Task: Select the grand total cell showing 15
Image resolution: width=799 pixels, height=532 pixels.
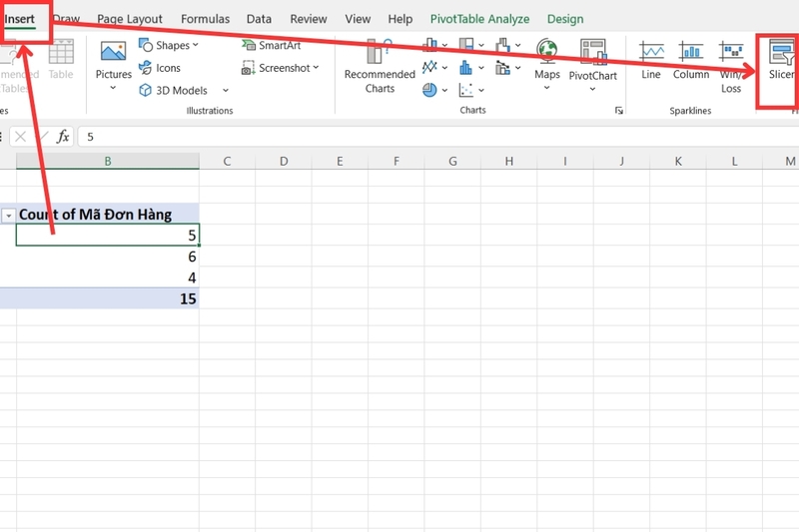Action: pyautogui.click(x=108, y=298)
